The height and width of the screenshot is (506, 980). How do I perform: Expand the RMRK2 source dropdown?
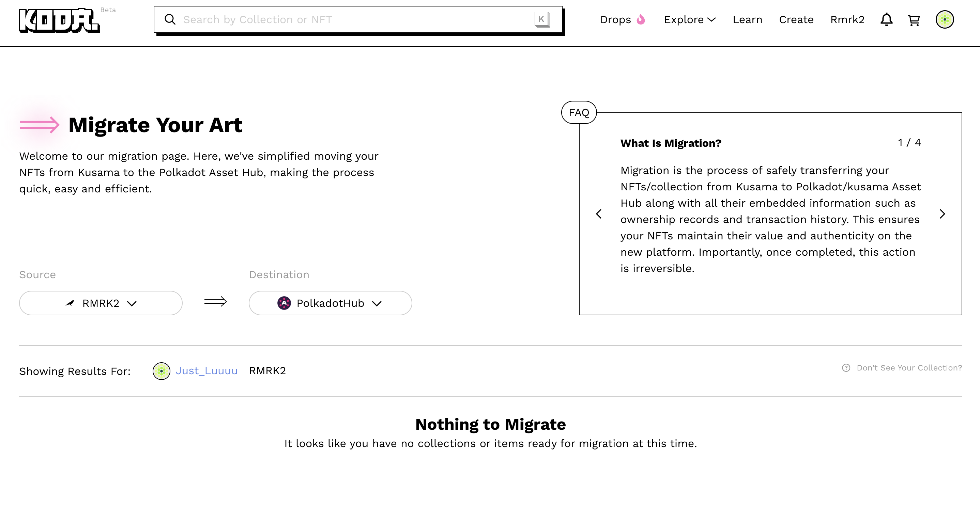(101, 303)
